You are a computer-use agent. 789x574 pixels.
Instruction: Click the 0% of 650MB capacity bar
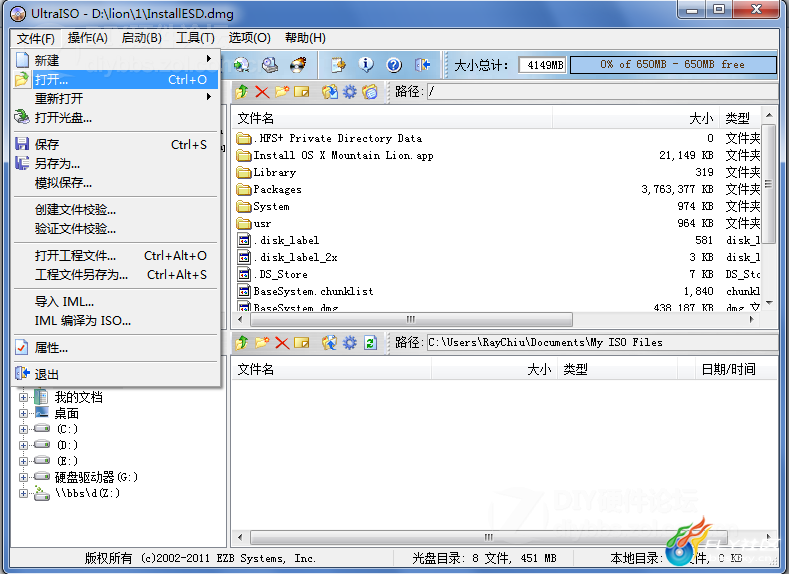pyautogui.click(x=673, y=65)
